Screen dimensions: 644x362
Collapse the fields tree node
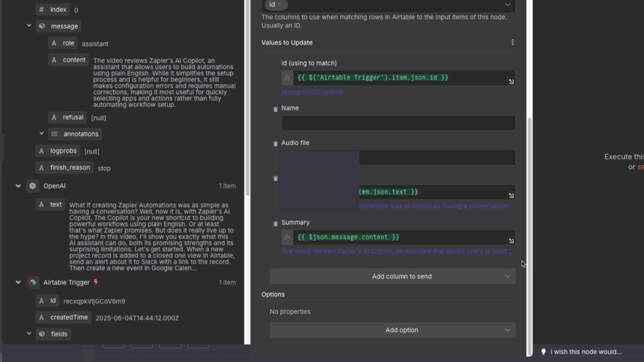pos(29,334)
